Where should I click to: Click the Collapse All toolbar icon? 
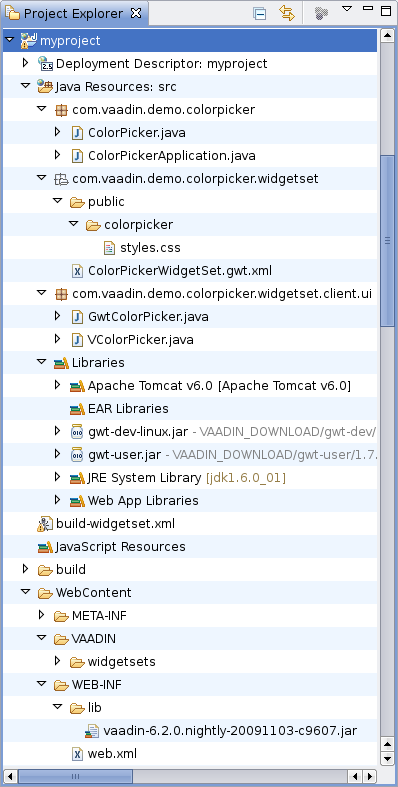coord(259,14)
